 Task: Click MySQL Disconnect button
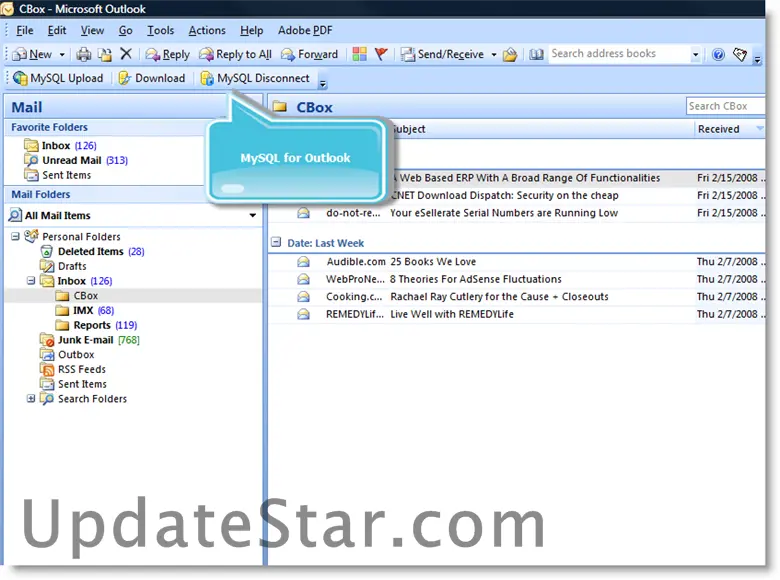coord(255,78)
